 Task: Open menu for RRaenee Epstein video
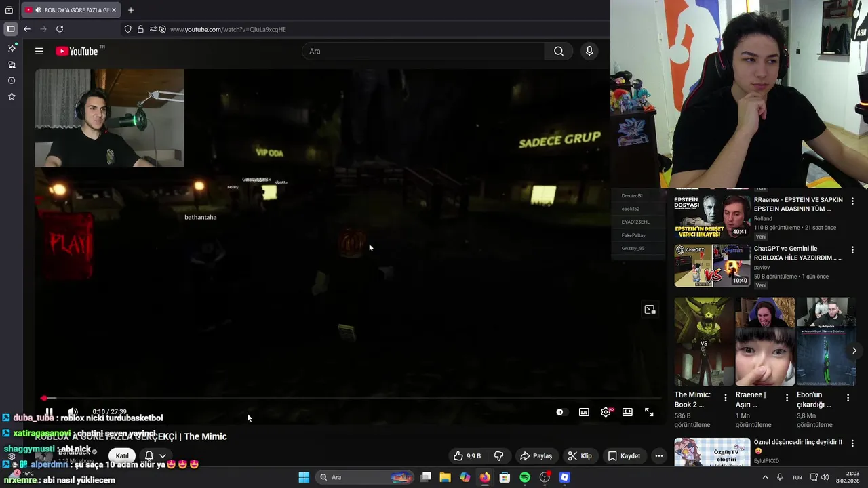pyautogui.click(x=852, y=201)
